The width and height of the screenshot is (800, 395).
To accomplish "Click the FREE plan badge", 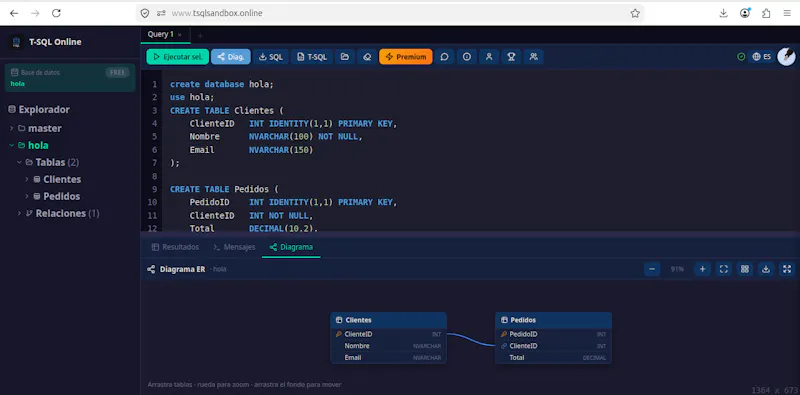I will pyautogui.click(x=117, y=72).
